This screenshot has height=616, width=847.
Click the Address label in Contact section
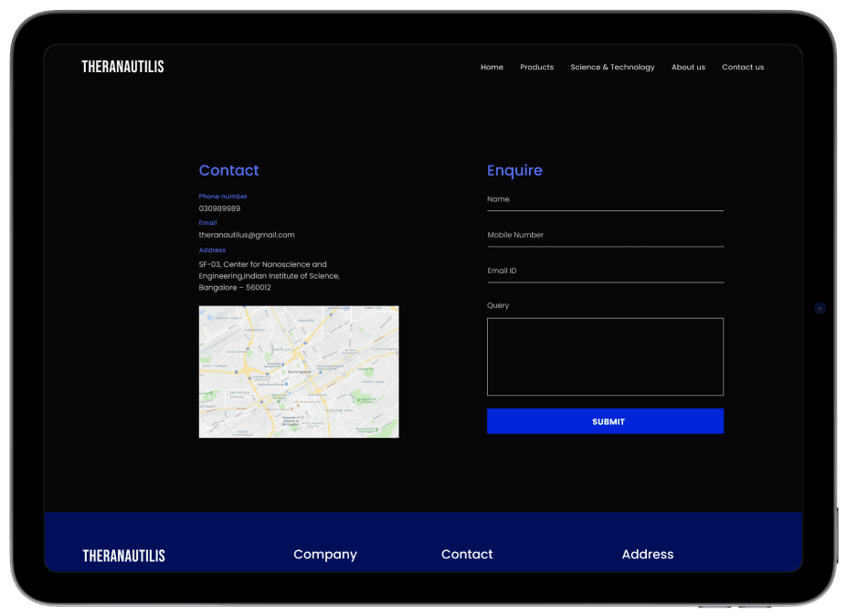pos(212,250)
